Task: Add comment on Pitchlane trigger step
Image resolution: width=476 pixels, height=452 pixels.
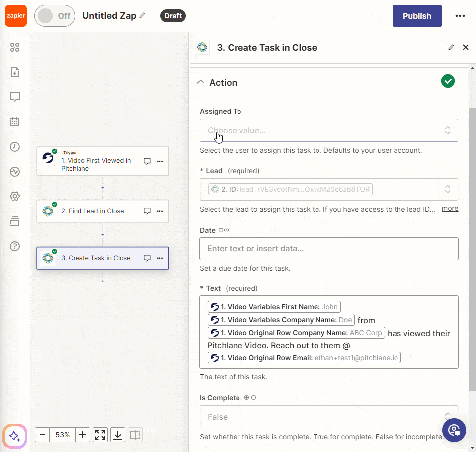Action: pos(147,161)
